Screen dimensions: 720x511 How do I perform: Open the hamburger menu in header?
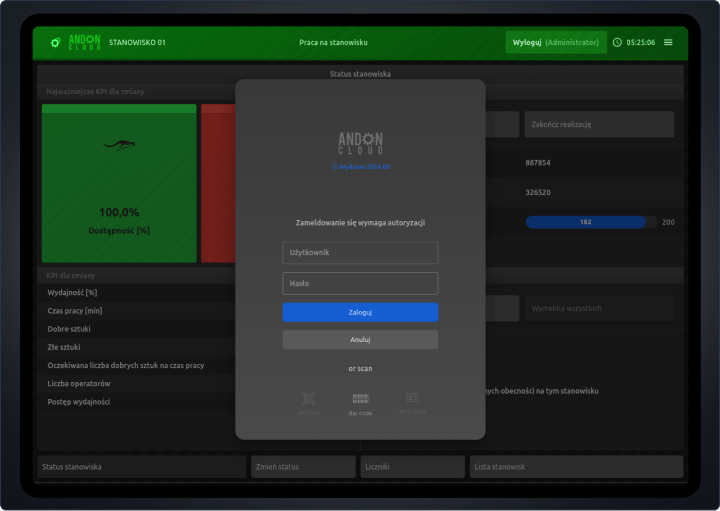668,43
